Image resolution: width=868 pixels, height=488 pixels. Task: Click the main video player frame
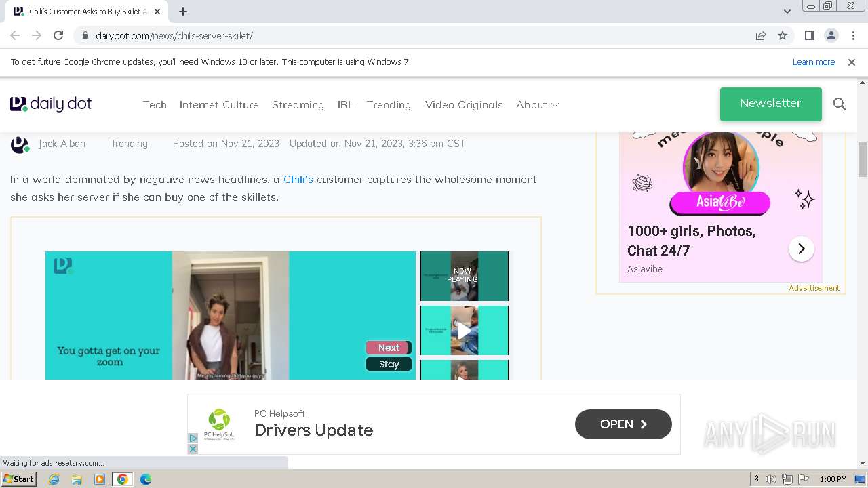231,315
